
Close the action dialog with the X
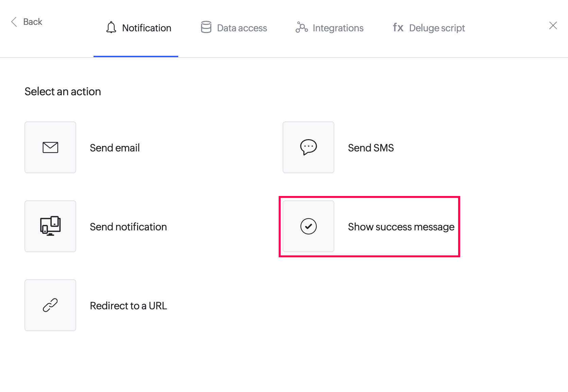pos(553,26)
